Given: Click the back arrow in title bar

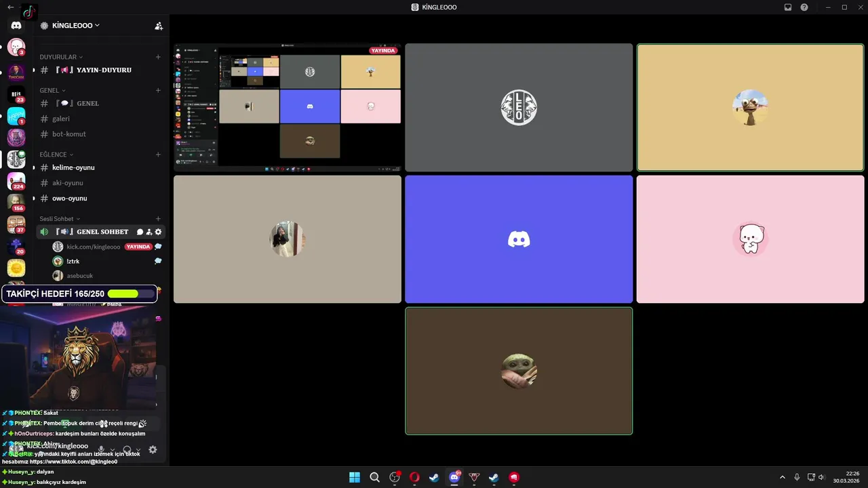Looking at the screenshot, I should (x=10, y=7).
